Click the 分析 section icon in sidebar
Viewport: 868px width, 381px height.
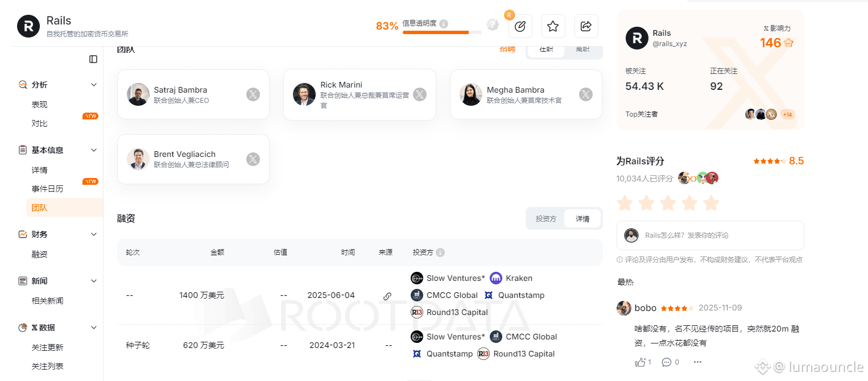(23, 85)
